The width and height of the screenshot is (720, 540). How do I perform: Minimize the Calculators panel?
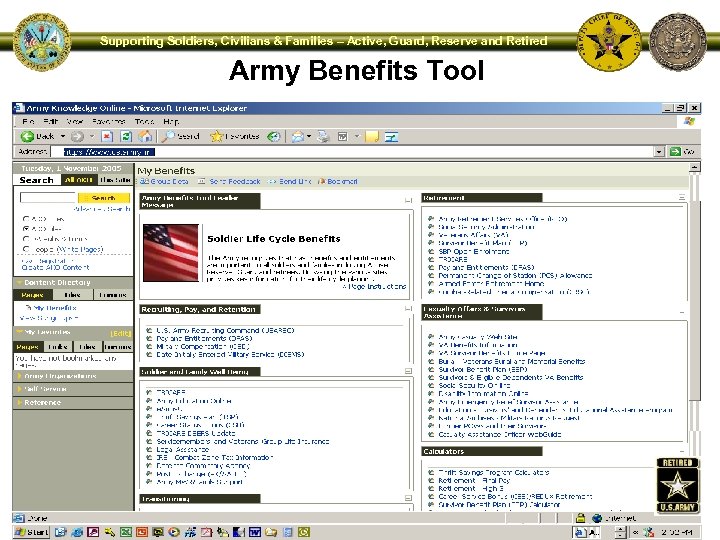pyautogui.click(x=682, y=451)
